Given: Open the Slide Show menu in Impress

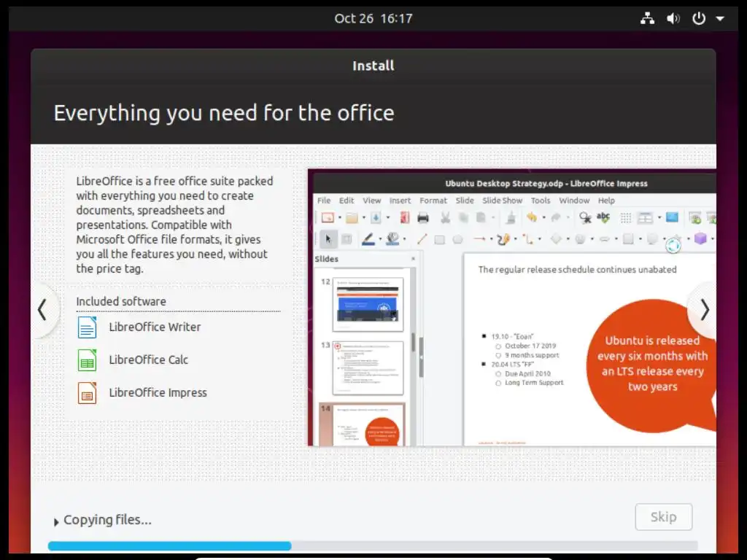Looking at the screenshot, I should click(502, 201).
